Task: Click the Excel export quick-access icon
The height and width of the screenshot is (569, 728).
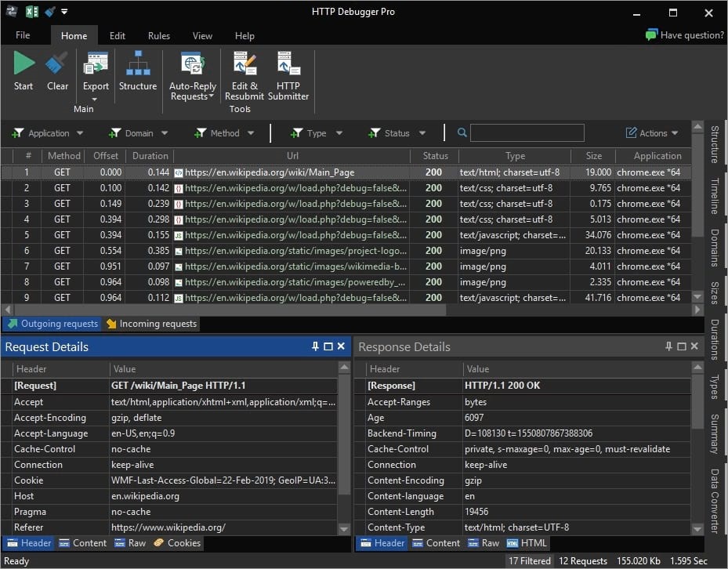Action: coord(32,12)
